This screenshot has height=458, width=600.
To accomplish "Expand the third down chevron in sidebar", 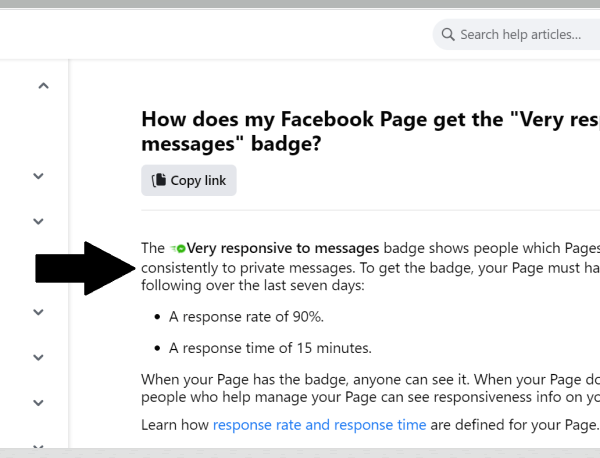I will click(x=38, y=312).
